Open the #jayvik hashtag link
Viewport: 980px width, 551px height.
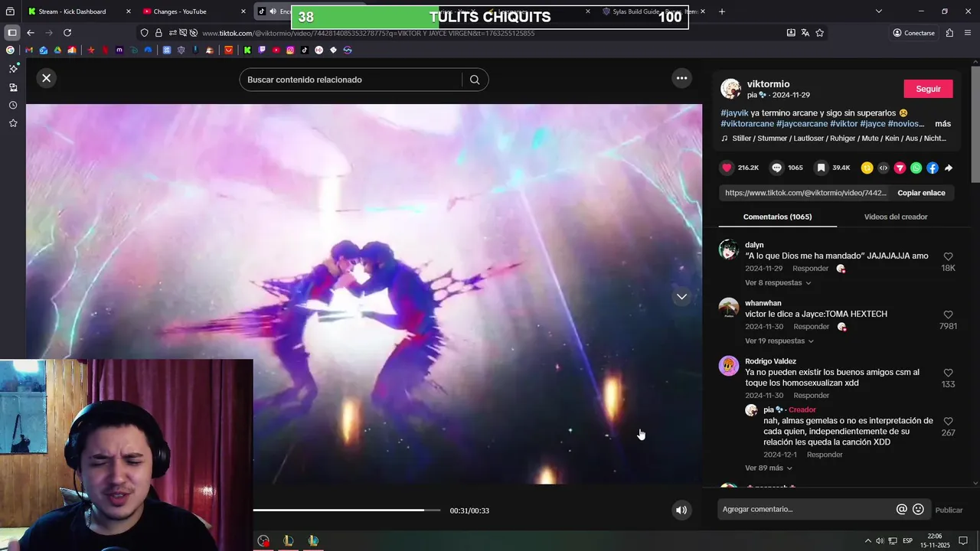(734, 112)
